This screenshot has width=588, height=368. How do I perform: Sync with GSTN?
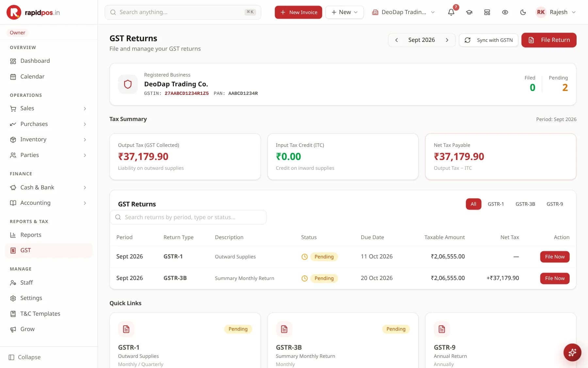pyautogui.click(x=488, y=40)
